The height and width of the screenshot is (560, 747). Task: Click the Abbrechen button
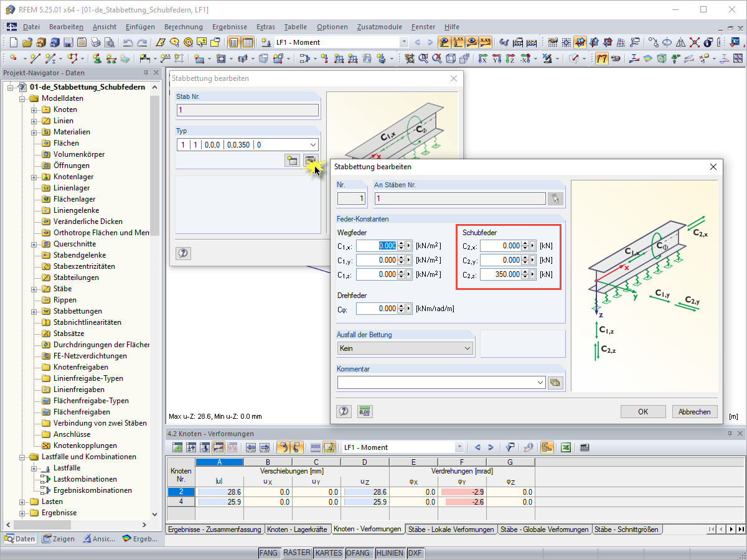694,412
